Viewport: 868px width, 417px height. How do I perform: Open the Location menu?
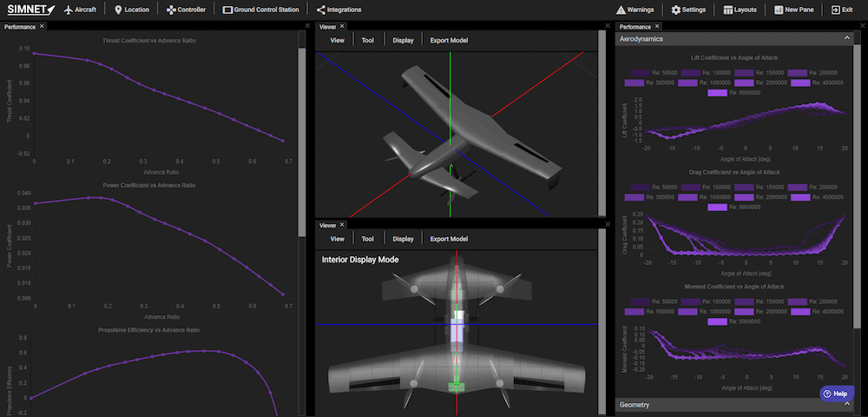coord(131,10)
